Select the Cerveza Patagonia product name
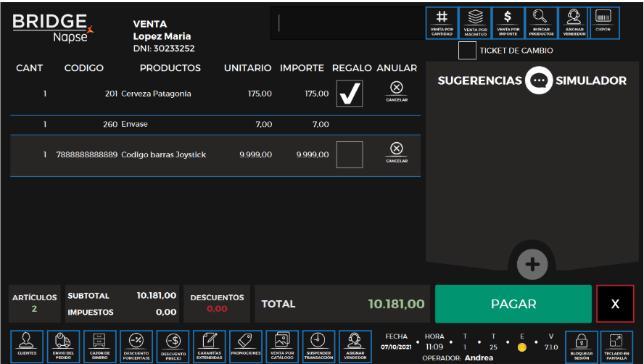Screen dimensions: 644x364 (156, 94)
